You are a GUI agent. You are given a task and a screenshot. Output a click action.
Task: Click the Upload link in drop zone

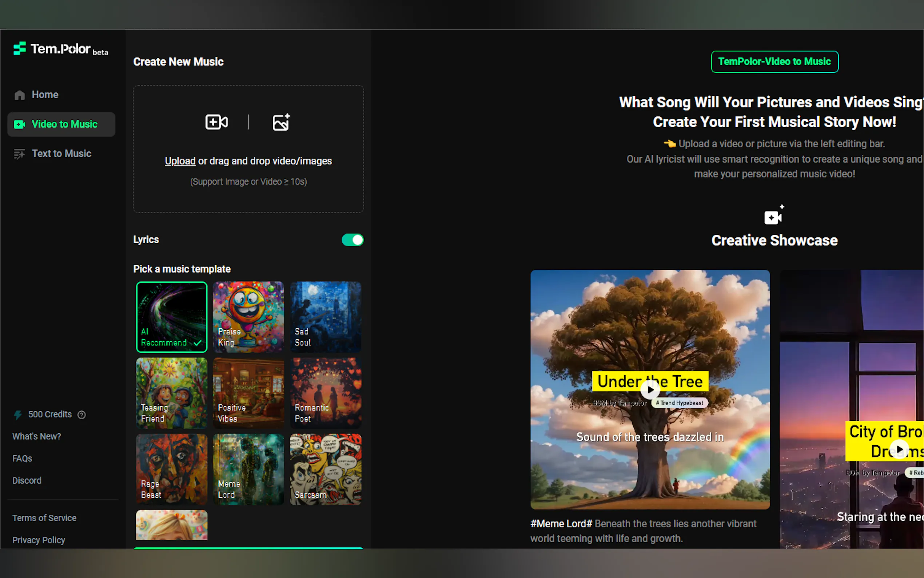[x=180, y=161]
